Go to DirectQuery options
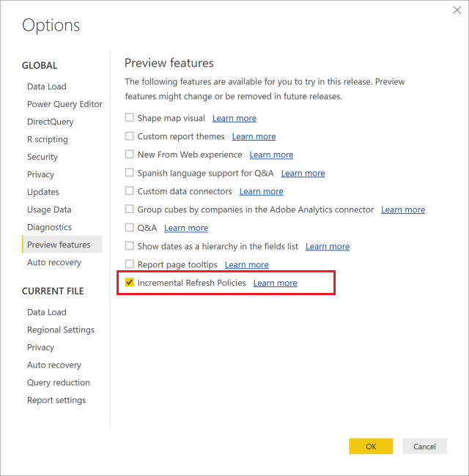This screenshot has height=476, width=469. click(50, 122)
